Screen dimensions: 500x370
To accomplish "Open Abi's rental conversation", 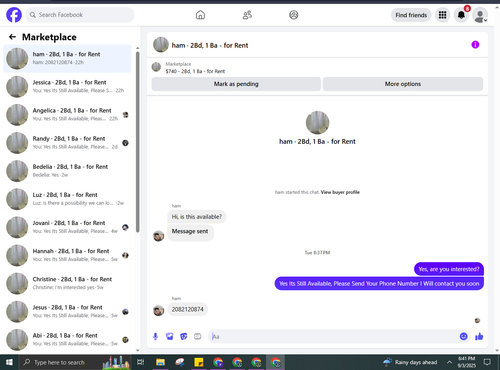I will click(x=67, y=340).
